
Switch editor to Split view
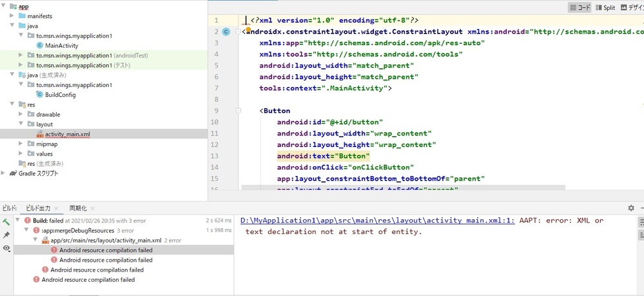coord(605,7)
